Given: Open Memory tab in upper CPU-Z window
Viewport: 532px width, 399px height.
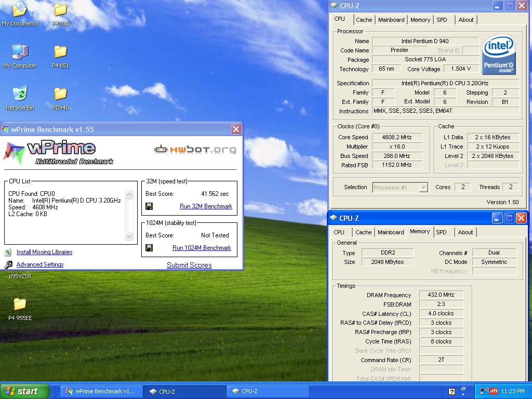Looking at the screenshot, I should click(x=420, y=20).
